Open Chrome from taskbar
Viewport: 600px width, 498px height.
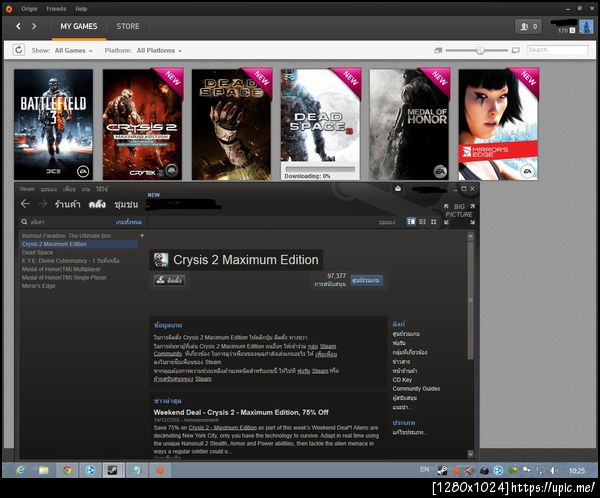(67, 470)
